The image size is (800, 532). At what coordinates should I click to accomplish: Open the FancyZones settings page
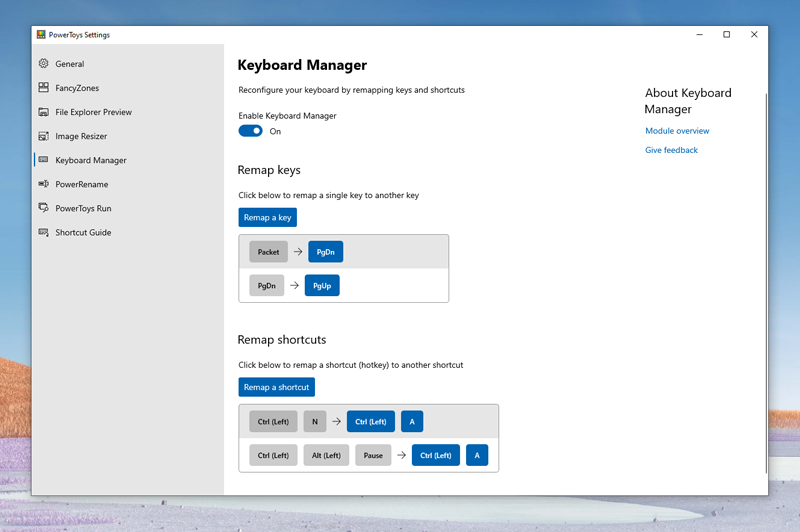[77, 88]
